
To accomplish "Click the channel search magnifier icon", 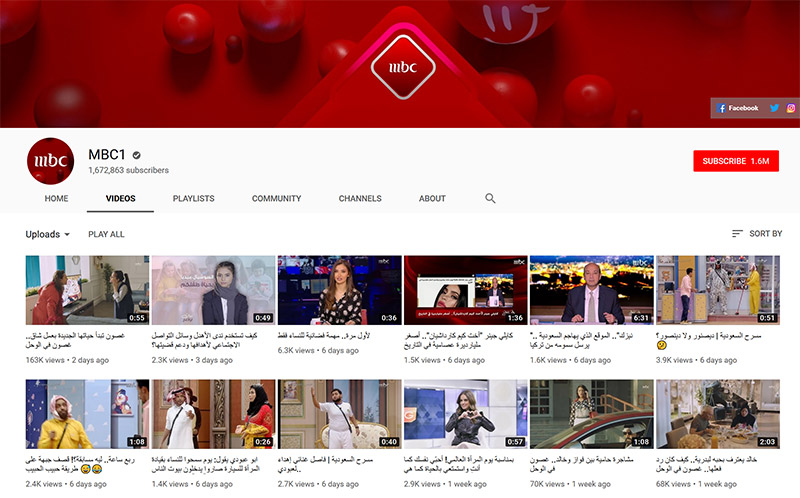I will coord(490,198).
